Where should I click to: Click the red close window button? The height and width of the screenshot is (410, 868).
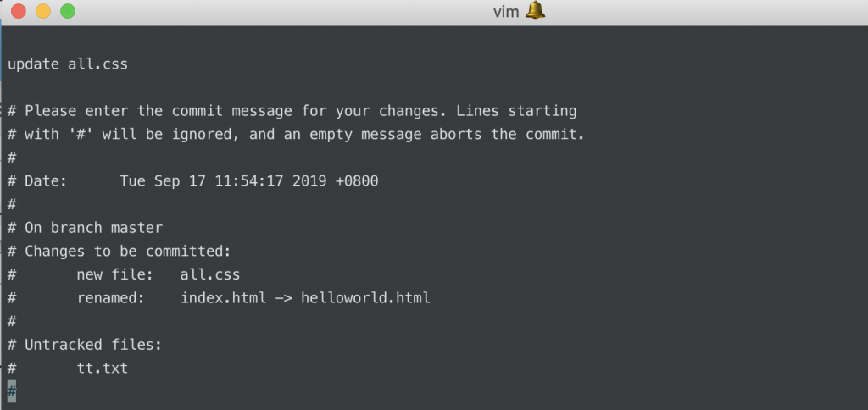click(x=19, y=11)
